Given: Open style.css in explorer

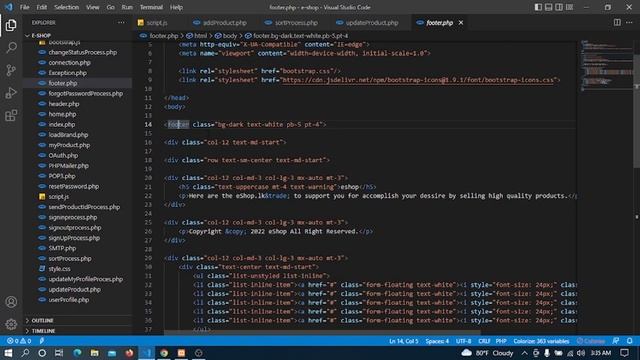Looking at the screenshot, I should point(59,269).
